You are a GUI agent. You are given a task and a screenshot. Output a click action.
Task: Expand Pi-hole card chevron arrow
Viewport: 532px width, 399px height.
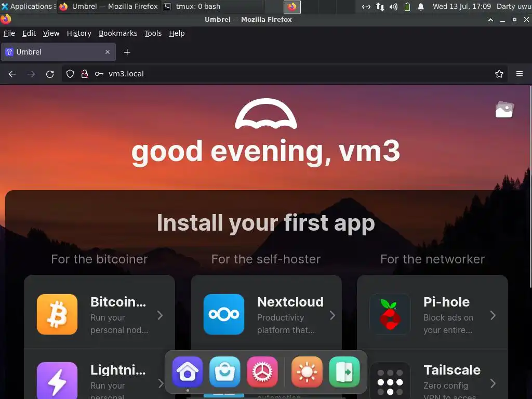coord(493,315)
